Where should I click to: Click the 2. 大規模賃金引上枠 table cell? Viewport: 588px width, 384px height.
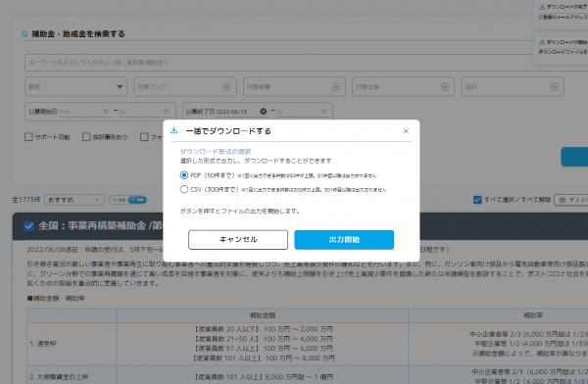(x=72, y=375)
